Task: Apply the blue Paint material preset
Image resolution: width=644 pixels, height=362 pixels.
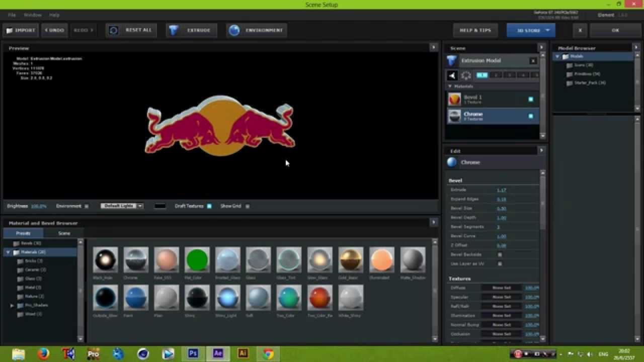Action: point(136,298)
